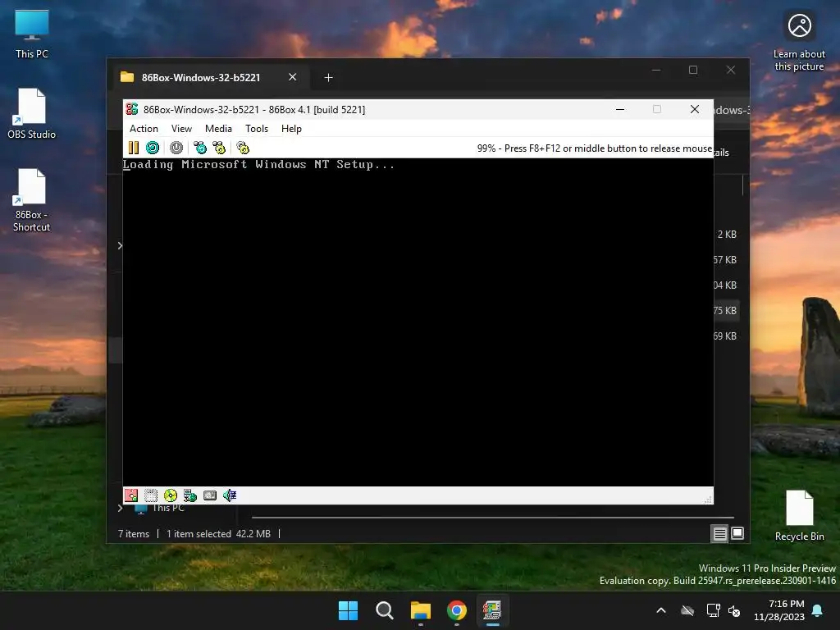This screenshot has height=630, width=840.
Task: Click the 86Box taskbar icon
Action: (x=492, y=610)
